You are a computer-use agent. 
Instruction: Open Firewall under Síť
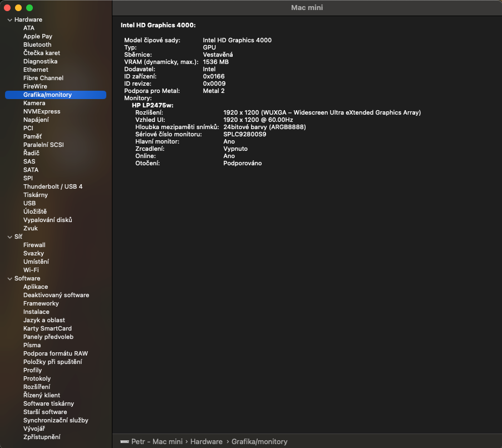coord(35,245)
